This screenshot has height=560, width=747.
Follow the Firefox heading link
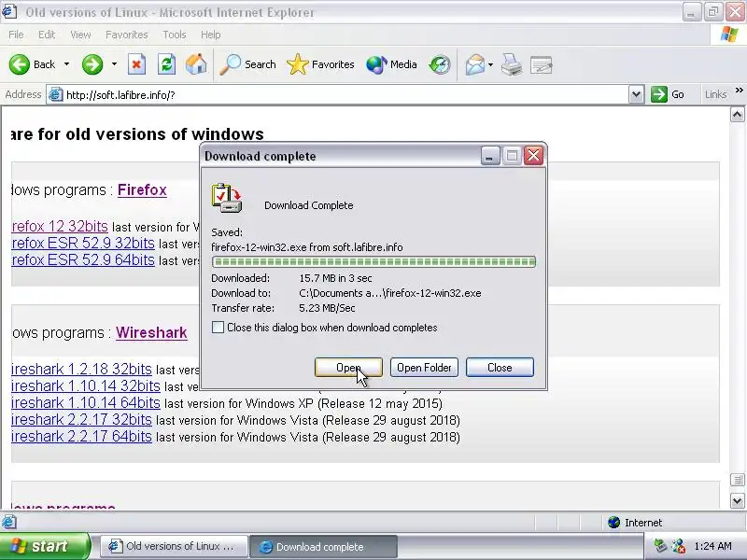click(142, 190)
